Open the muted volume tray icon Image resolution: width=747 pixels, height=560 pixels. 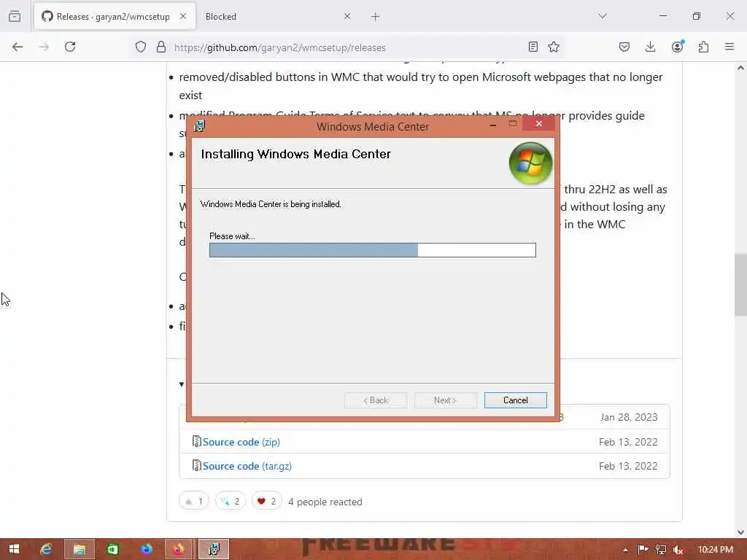click(678, 550)
